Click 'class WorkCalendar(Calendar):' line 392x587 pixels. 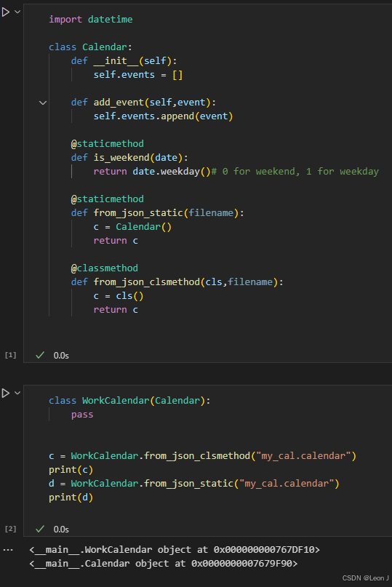click(129, 401)
